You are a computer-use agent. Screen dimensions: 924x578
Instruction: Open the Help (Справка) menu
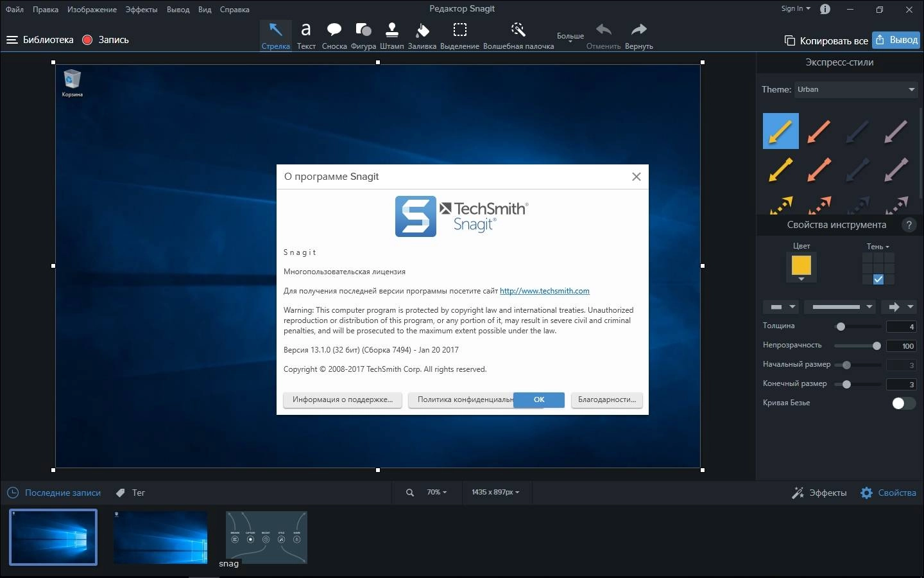coord(234,9)
